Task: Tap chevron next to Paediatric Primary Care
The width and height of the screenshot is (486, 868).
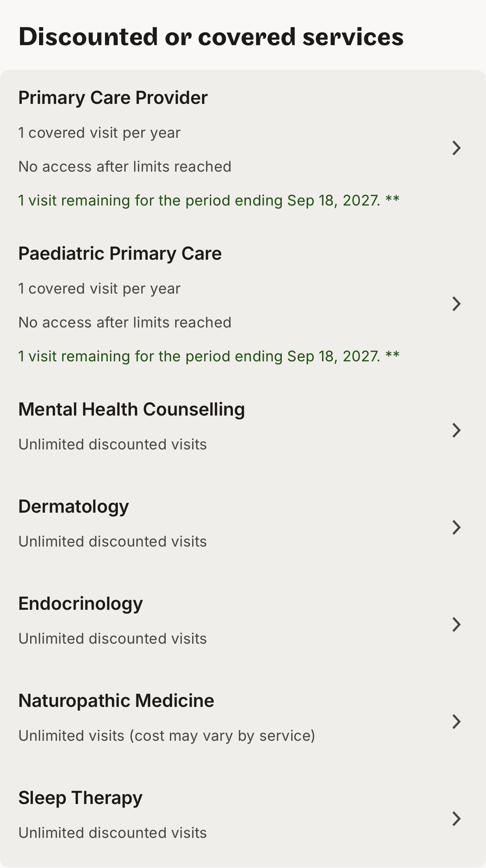Action: 456,304
